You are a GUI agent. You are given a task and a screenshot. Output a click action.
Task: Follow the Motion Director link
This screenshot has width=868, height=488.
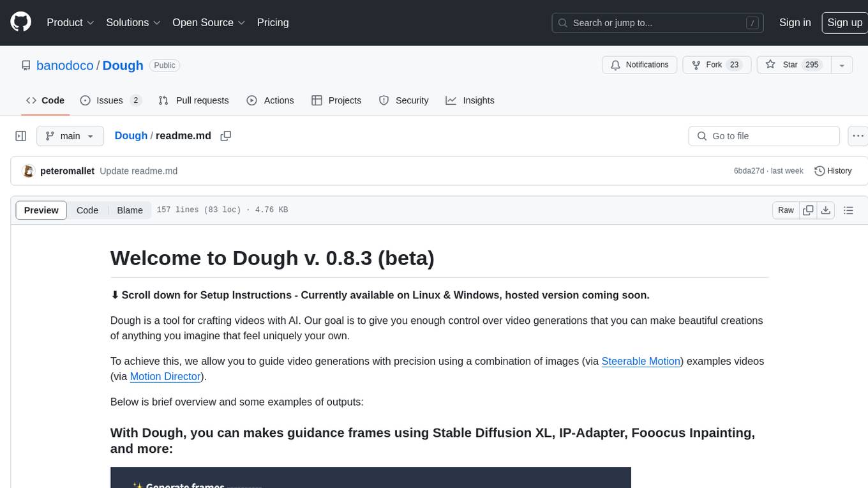[x=165, y=376]
